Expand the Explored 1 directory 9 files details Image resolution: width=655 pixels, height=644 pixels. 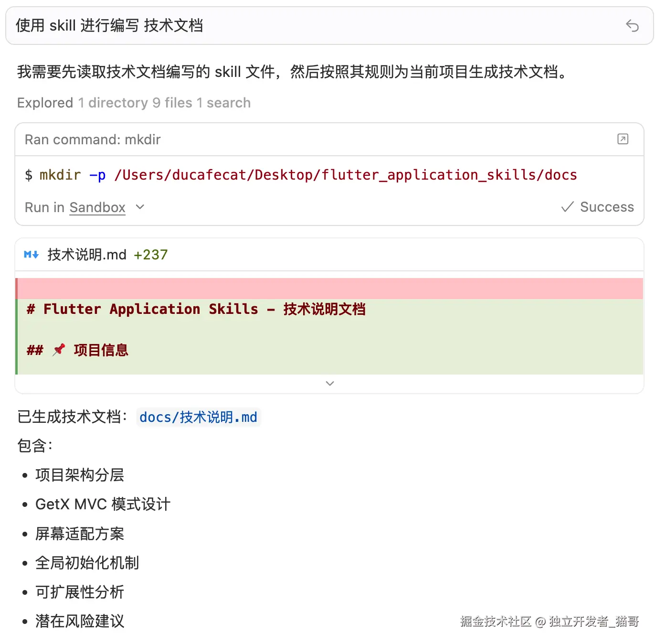tap(133, 103)
